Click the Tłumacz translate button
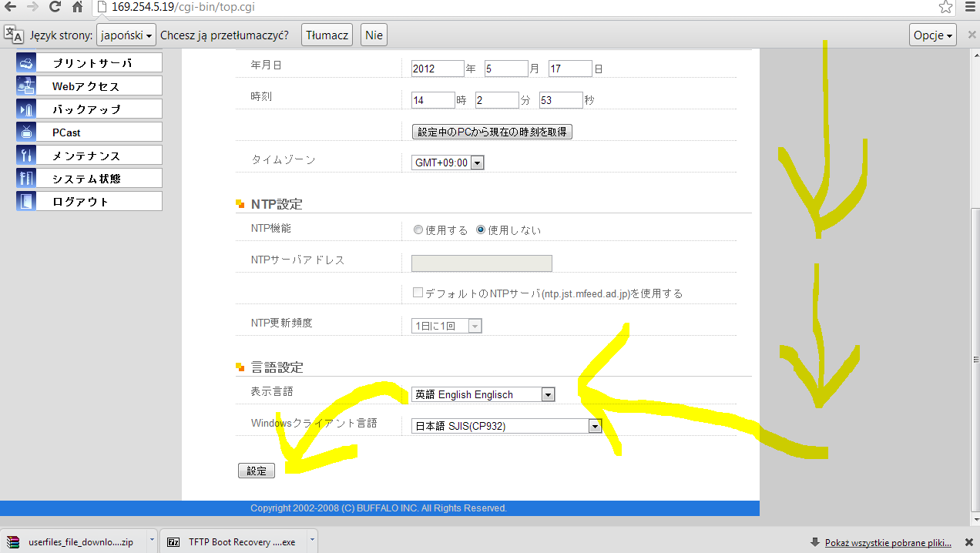 [327, 35]
